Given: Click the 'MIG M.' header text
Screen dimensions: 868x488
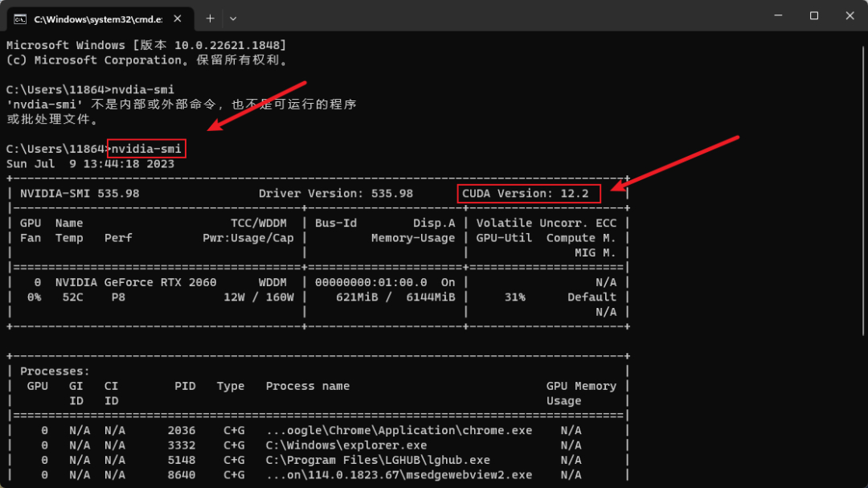Looking at the screenshot, I should tap(595, 252).
